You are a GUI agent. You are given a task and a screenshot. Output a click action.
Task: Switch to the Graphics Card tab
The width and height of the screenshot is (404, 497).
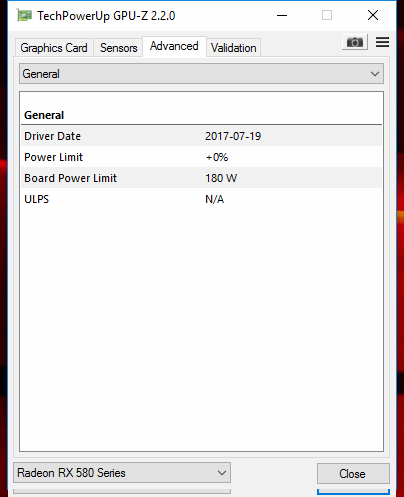[x=54, y=48]
